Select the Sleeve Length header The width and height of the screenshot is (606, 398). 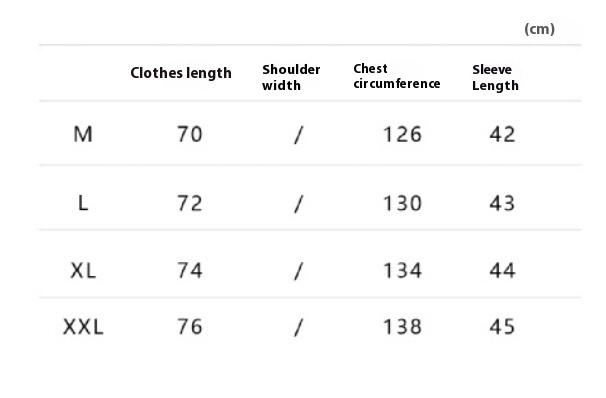(x=495, y=77)
